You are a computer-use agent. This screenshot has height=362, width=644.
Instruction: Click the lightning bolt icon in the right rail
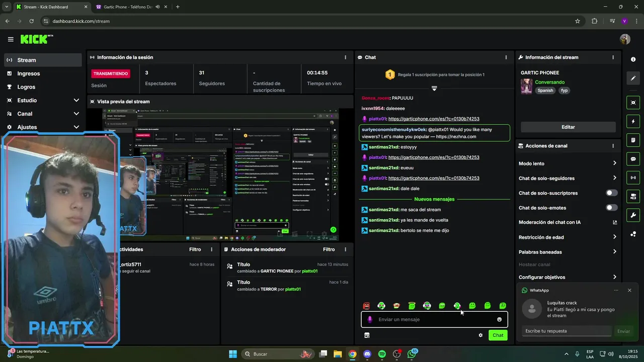point(633,122)
